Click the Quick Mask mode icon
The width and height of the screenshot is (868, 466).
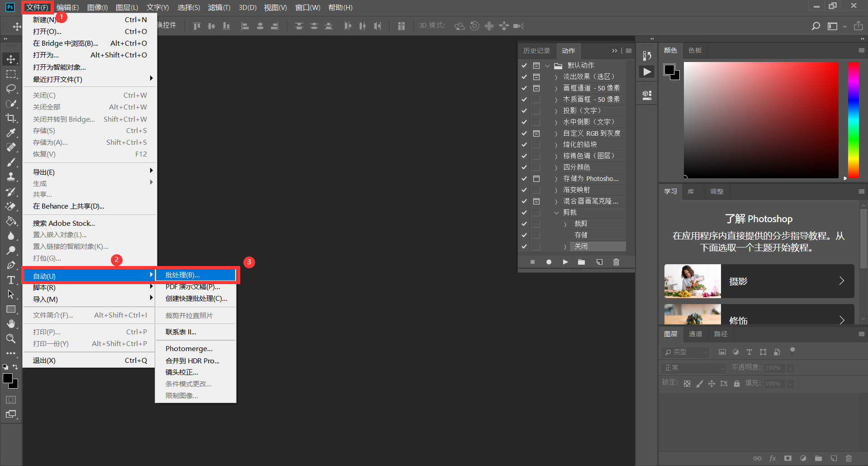click(x=11, y=399)
